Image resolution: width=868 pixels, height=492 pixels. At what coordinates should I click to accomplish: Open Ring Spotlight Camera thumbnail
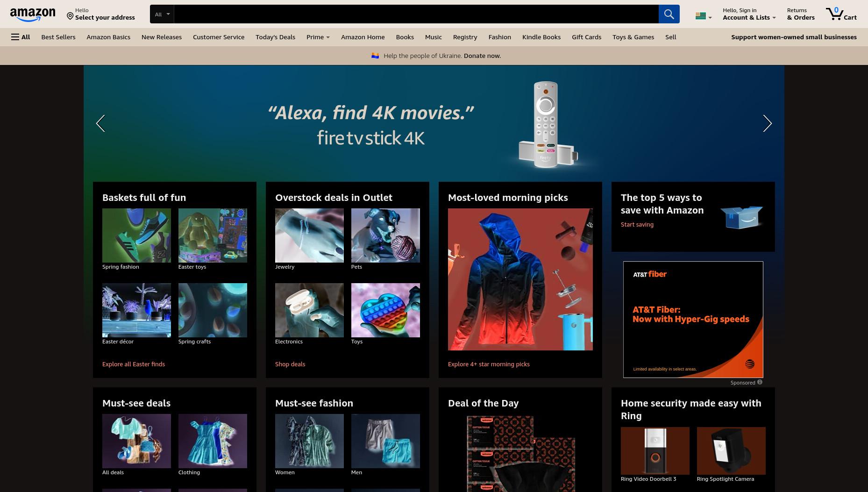tap(731, 451)
